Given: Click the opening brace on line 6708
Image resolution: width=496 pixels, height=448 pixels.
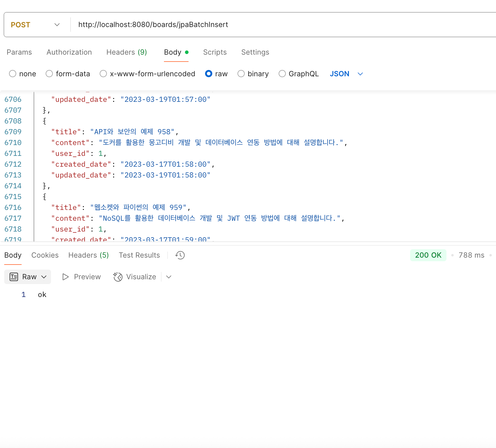Looking at the screenshot, I should click(x=44, y=121).
